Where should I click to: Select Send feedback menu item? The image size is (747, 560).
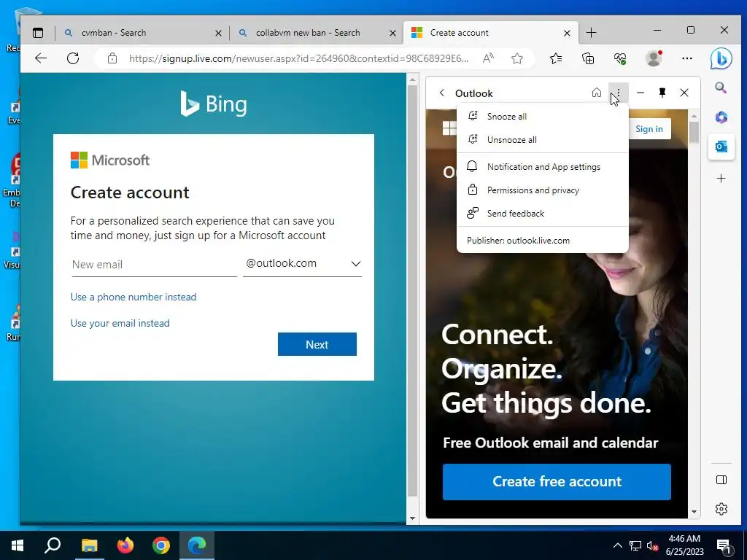coord(543,214)
